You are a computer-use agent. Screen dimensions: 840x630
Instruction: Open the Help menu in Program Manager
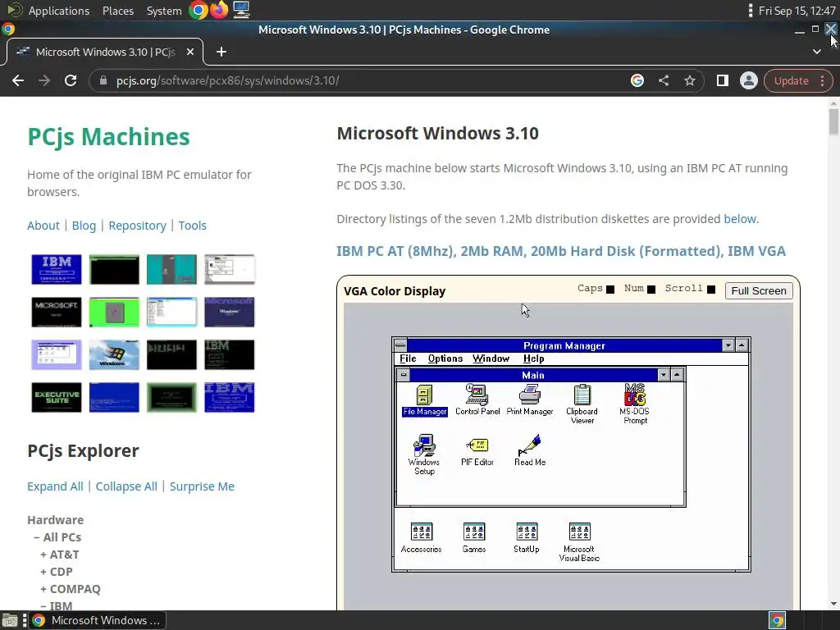click(533, 358)
